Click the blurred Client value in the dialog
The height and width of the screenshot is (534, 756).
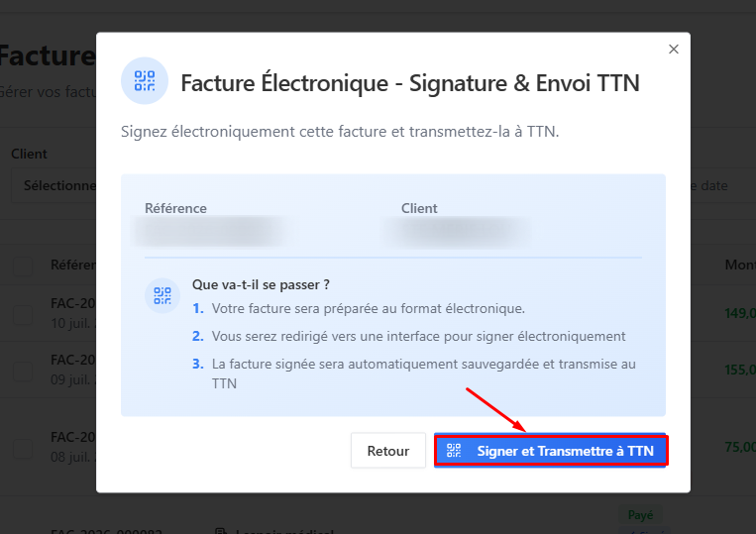coord(458,232)
